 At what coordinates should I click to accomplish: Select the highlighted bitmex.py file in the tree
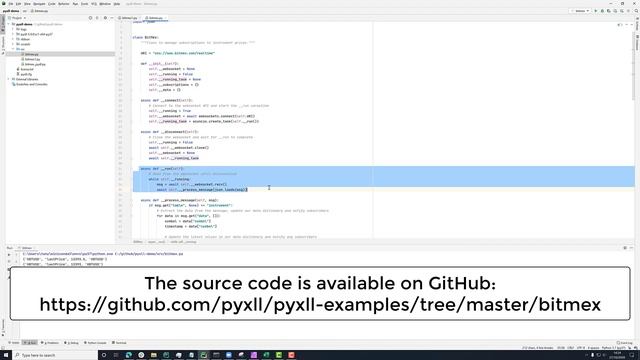[x=30, y=54]
